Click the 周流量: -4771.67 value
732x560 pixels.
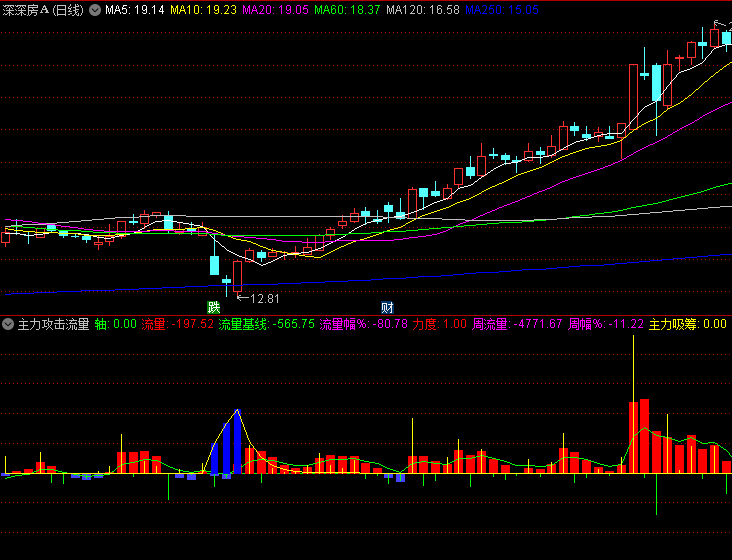point(517,324)
